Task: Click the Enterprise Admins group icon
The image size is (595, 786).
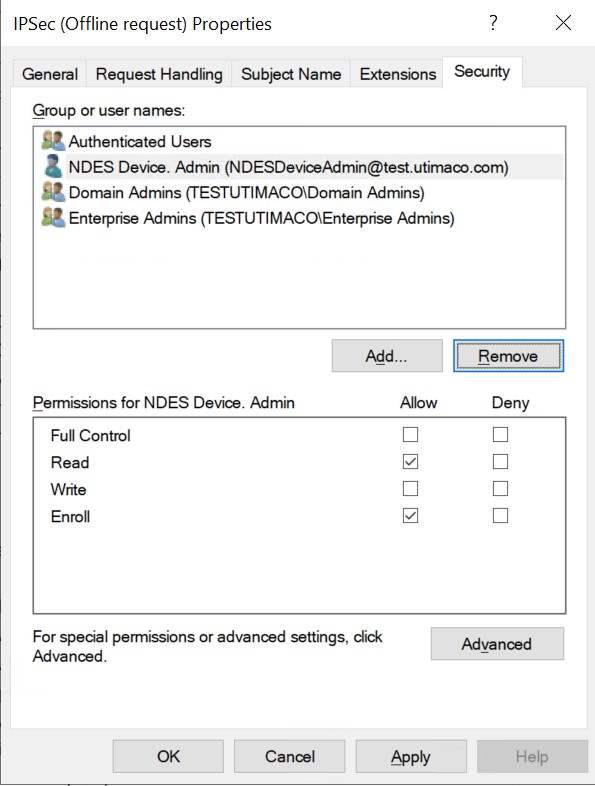Action: pos(53,218)
